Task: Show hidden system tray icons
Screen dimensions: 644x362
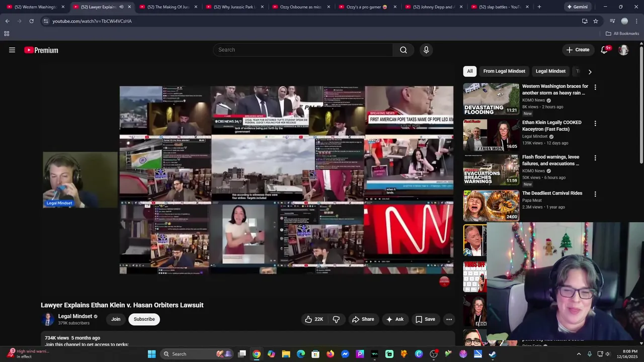Action: click(x=579, y=354)
